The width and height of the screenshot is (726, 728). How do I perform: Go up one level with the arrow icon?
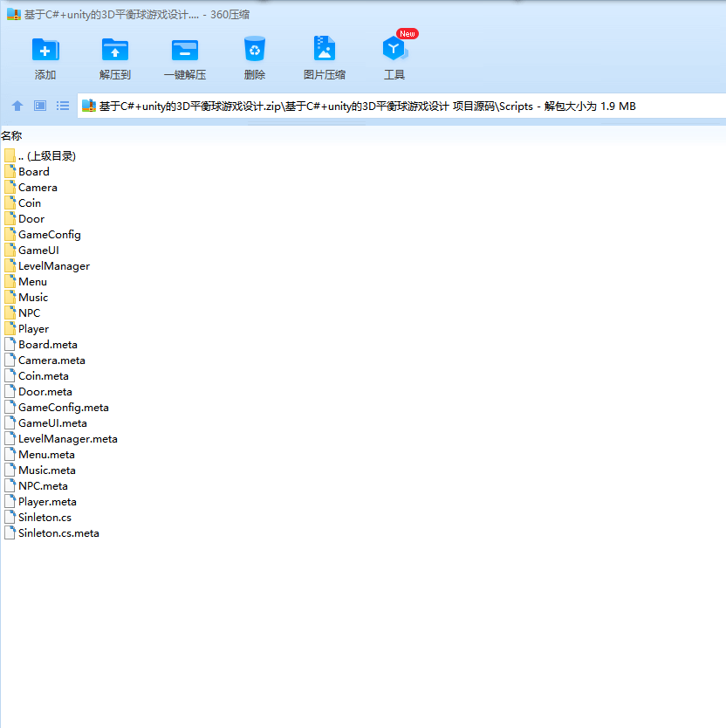coord(17,106)
